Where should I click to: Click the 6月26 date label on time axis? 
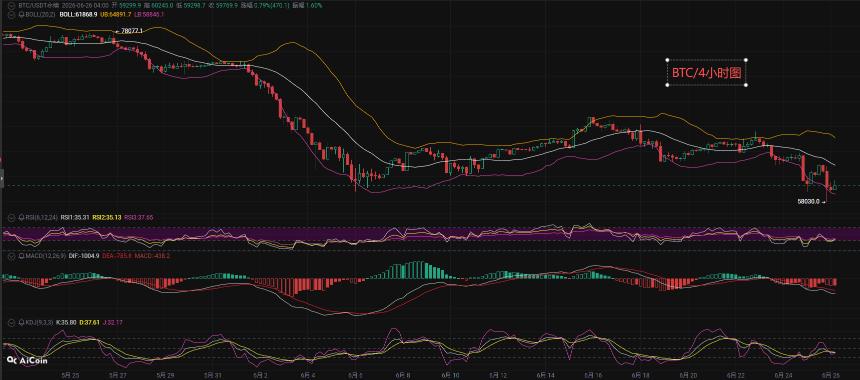tap(831, 375)
